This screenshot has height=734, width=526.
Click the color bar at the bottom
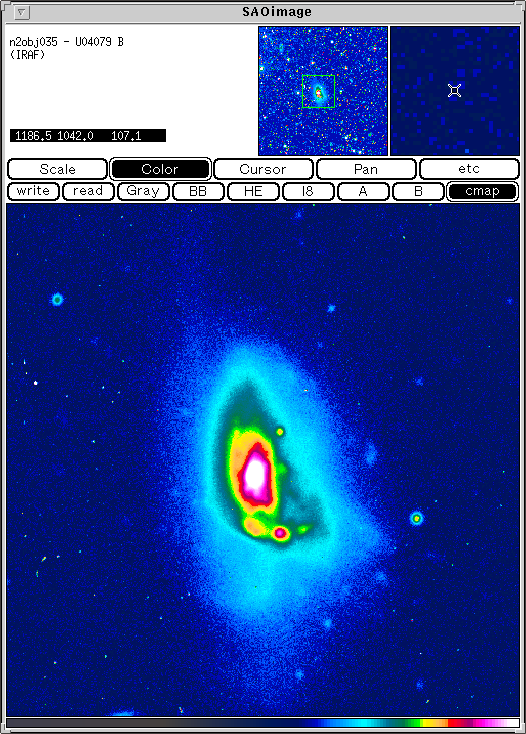click(x=263, y=723)
